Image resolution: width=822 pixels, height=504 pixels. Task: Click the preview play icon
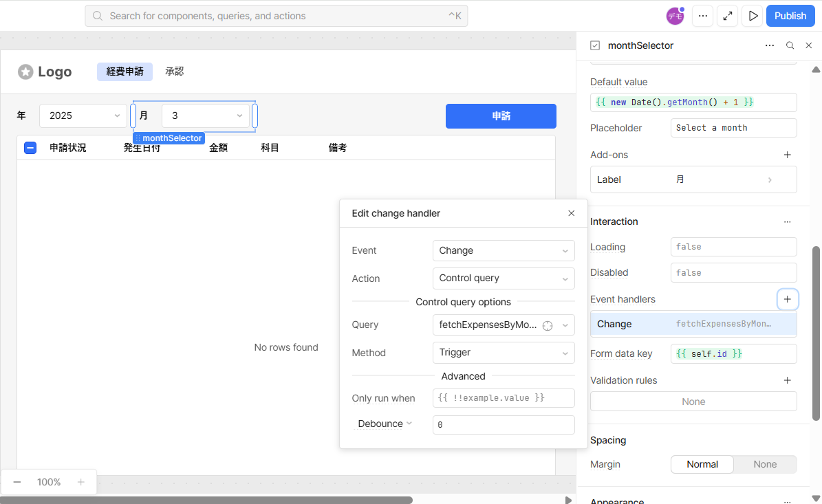pyautogui.click(x=753, y=16)
